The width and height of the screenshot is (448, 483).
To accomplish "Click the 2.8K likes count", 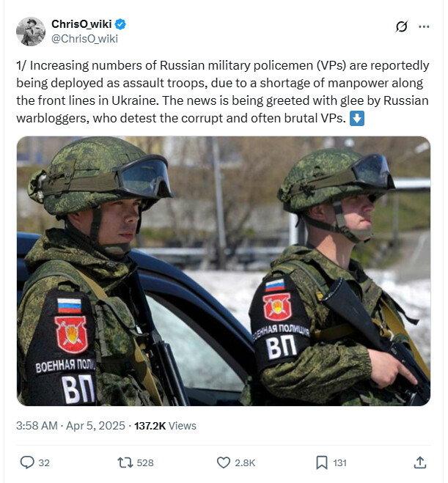I will point(245,462).
